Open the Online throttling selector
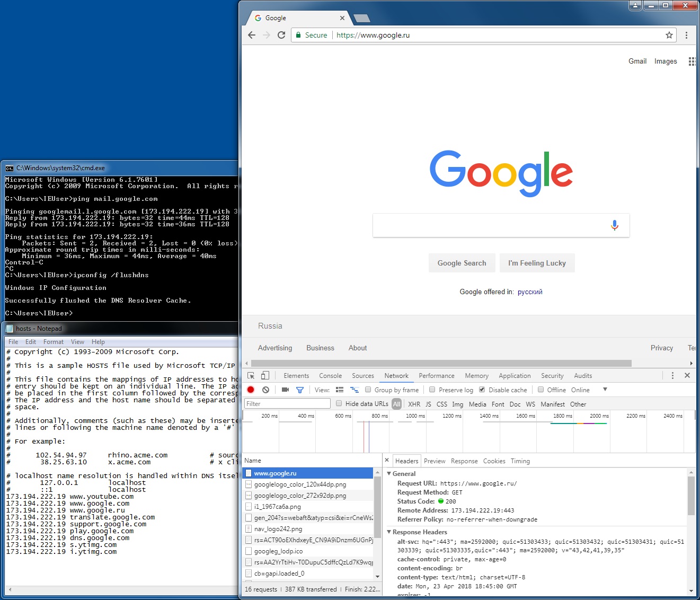Viewport: 700px width, 600px height. pos(580,390)
